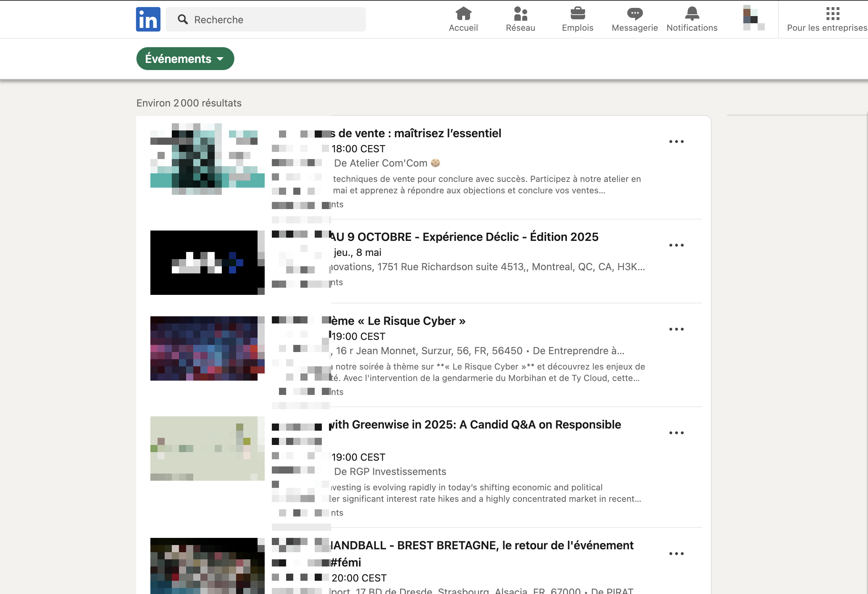Type in the Recherche search field
Screen dimensions: 868x594
(276, 19)
